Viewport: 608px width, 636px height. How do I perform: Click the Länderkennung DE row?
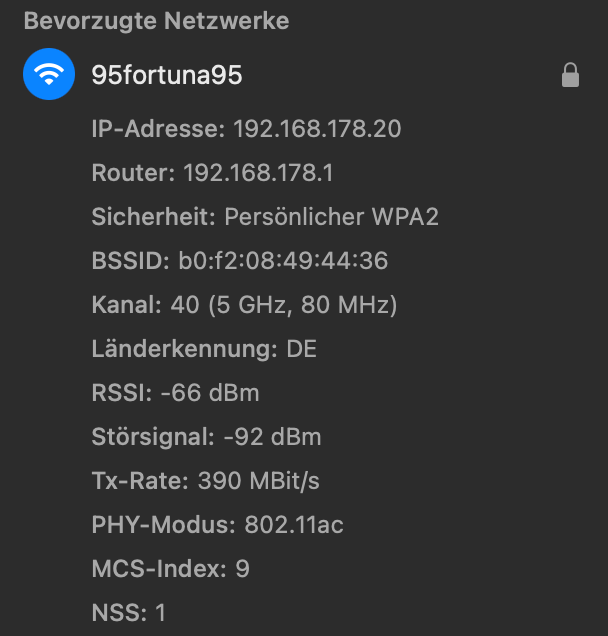coord(204,349)
